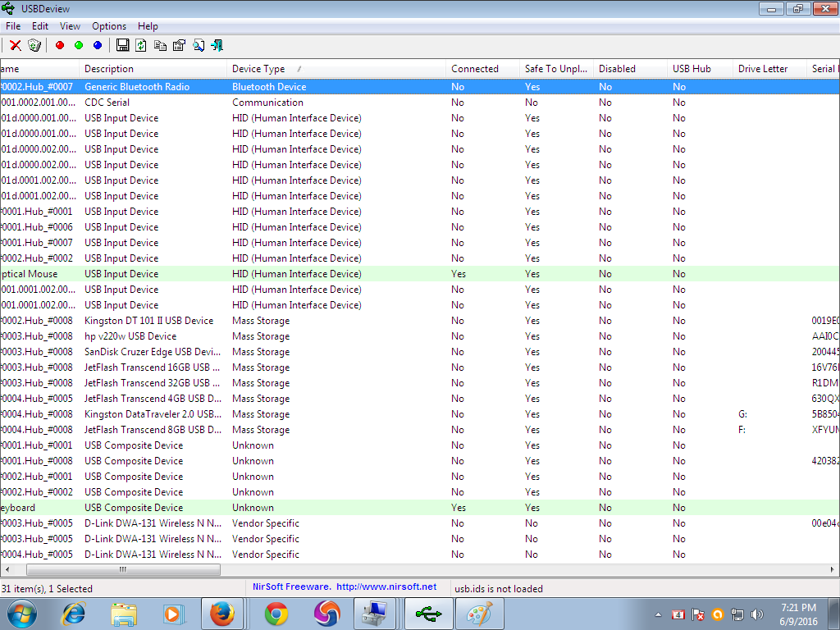Select the hp v220w USB Device row
Viewport: 840px width, 630px height.
pyautogui.click(x=420, y=336)
